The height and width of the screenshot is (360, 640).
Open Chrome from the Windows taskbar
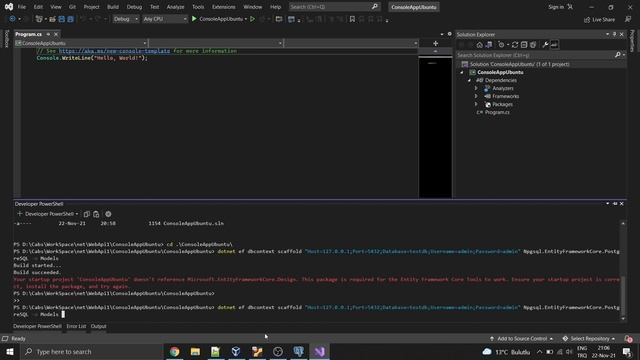pos(174,351)
